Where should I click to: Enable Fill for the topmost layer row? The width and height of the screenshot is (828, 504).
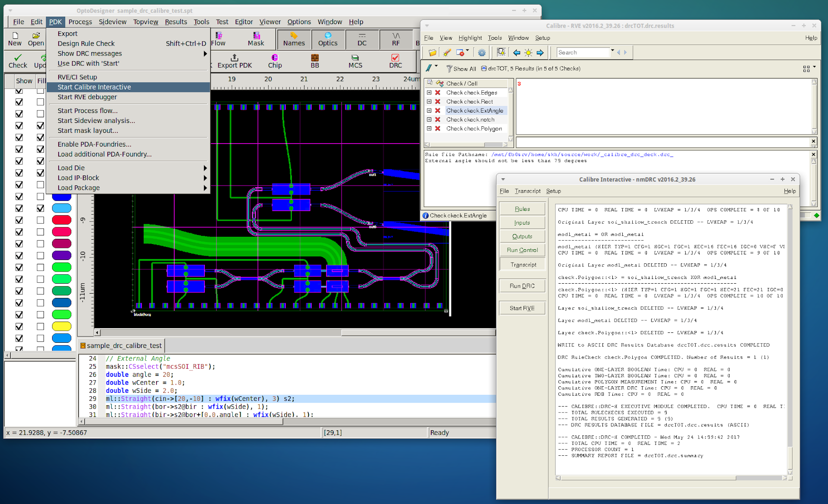tap(40, 91)
